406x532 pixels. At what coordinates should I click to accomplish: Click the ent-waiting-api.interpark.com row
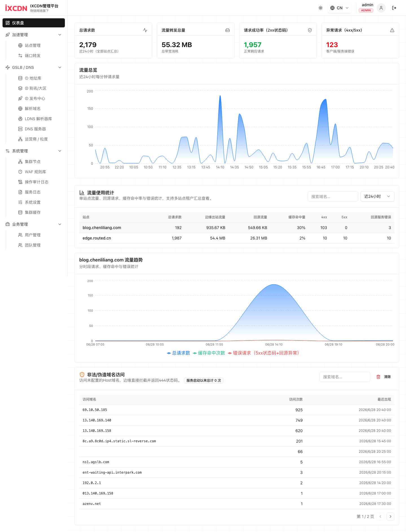237,472
